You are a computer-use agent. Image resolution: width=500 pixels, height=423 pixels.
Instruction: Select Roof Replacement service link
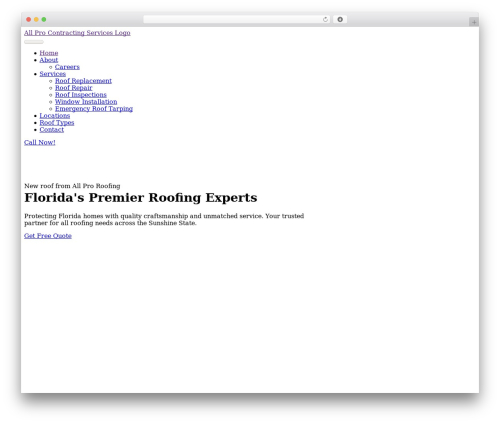point(83,81)
